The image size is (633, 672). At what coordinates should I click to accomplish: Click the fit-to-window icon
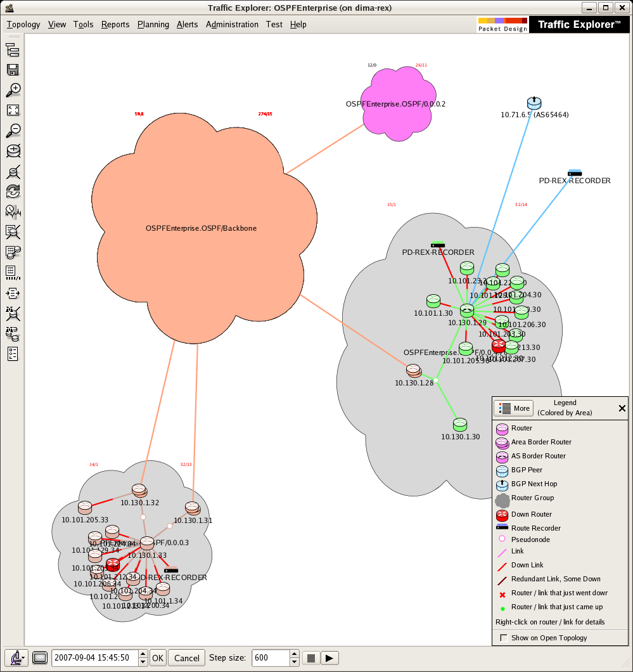coord(13,110)
